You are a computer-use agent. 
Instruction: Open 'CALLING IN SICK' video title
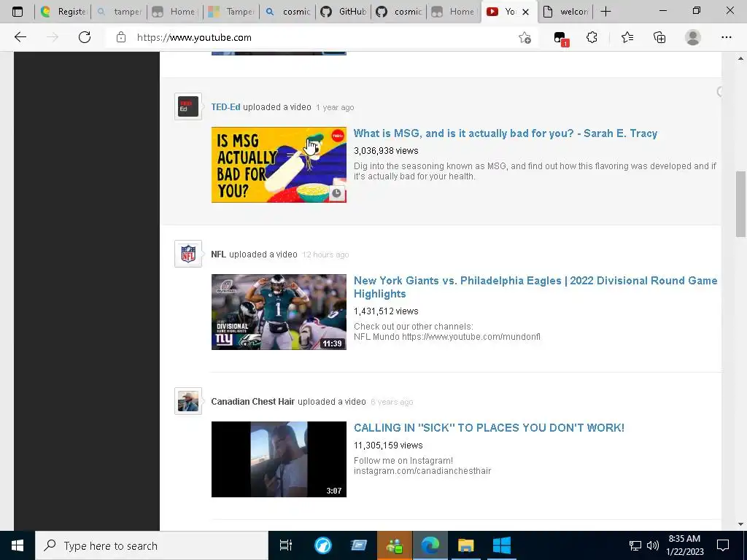tap(489, 427)
